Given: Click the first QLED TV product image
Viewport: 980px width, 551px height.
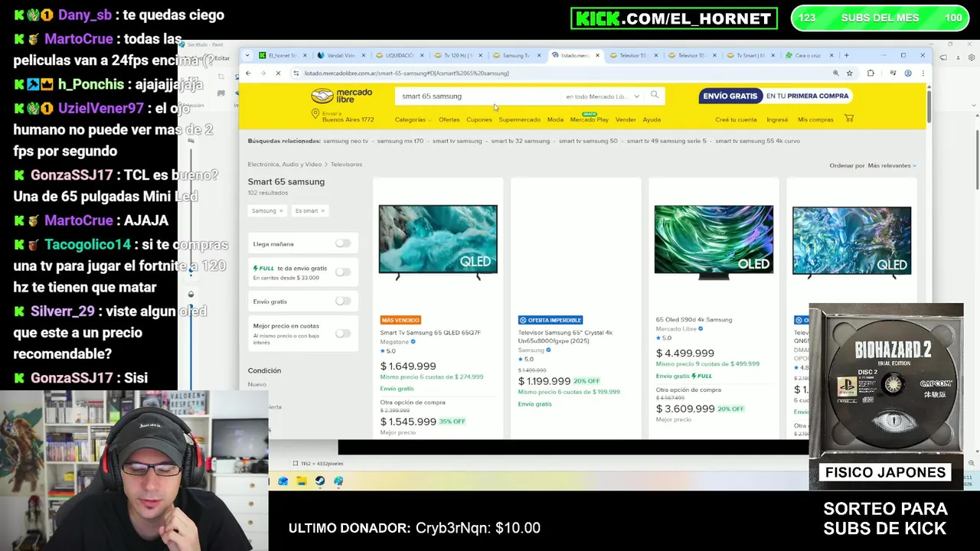Looking at the screenshot, I should 438,242.
